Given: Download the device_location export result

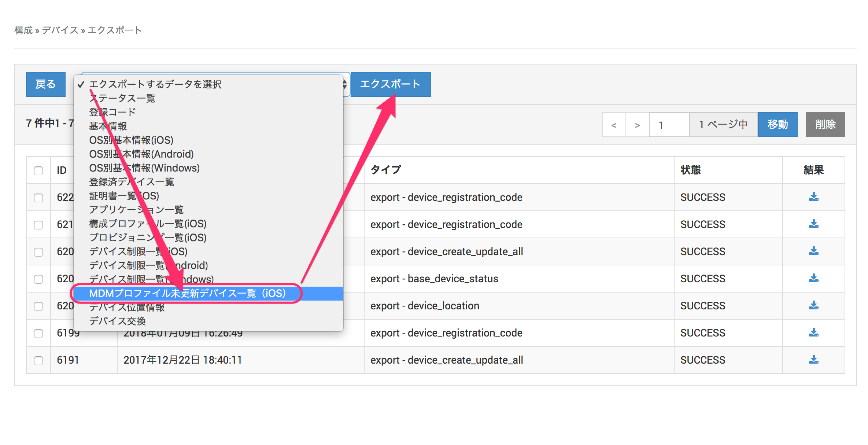Looking at the screenshot, I should pos(813,305).
